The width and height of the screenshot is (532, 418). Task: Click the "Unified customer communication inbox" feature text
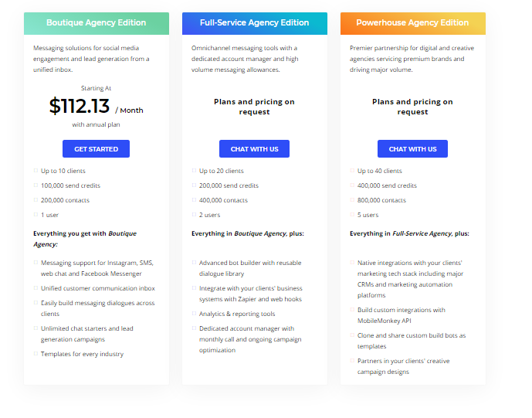(98, 288)
